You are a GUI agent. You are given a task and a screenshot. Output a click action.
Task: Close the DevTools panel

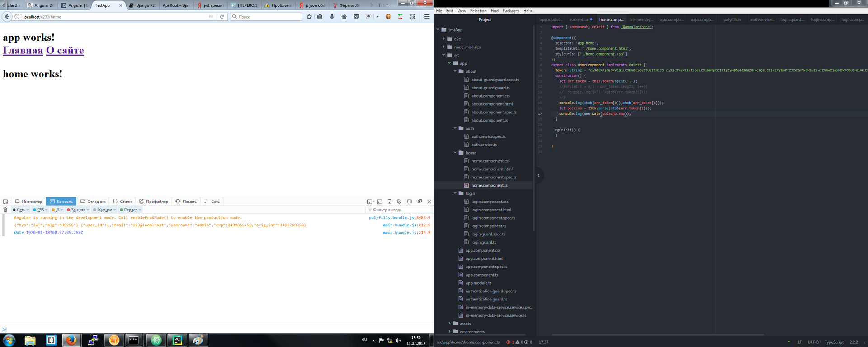[x=429, y=202]
